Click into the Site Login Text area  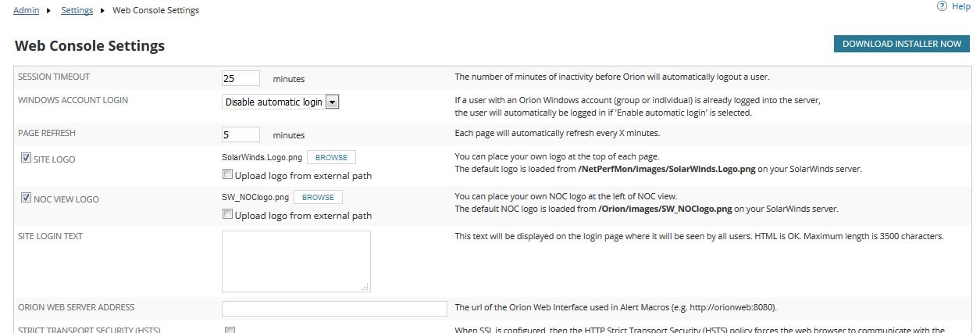296,261
